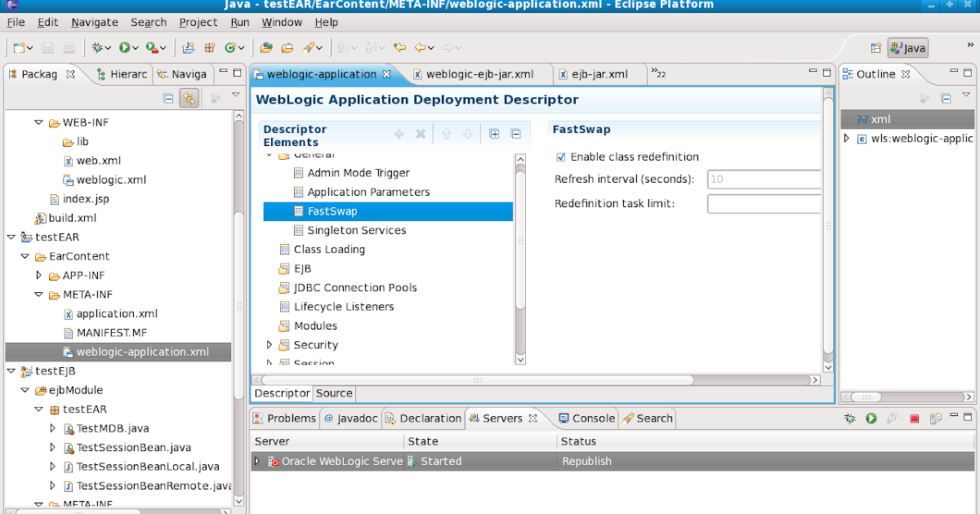
Task: Switch to the Source tab of the editor
Action: pyautogui.click(x=334, y=393)
